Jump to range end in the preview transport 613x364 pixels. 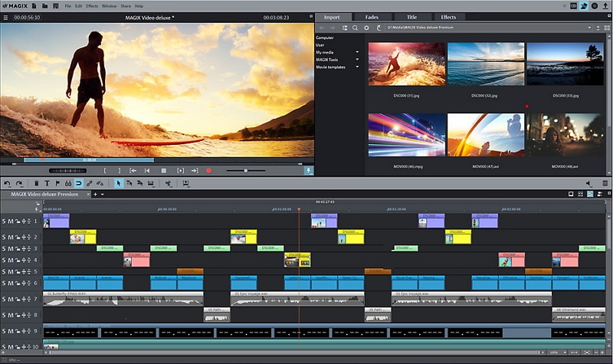pos(195,170)
